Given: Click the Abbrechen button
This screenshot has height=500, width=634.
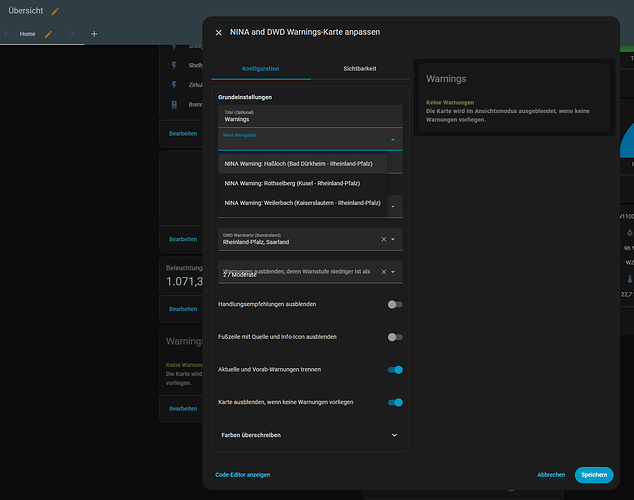Looking at the screenshot, I should click(x=551, y=475).
